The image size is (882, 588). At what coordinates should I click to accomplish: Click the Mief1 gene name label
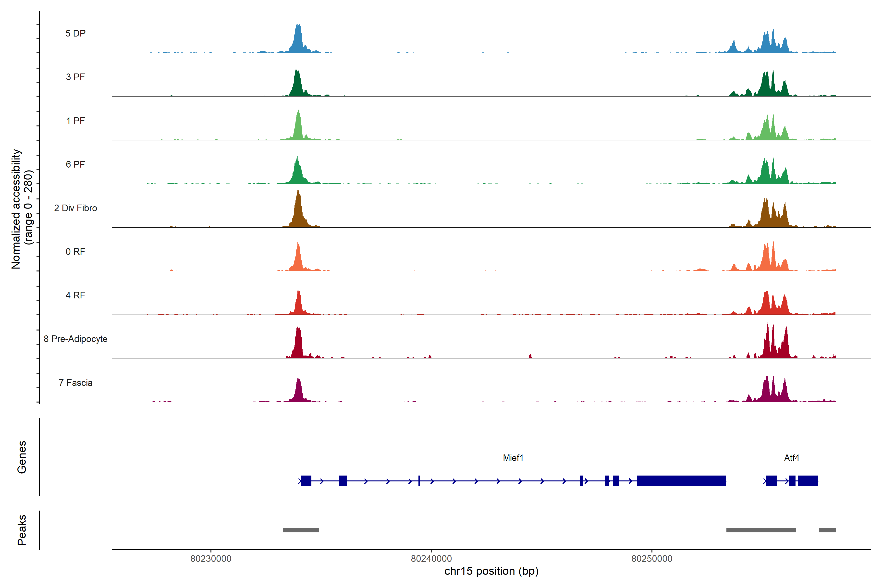click(x=513, y=458)
